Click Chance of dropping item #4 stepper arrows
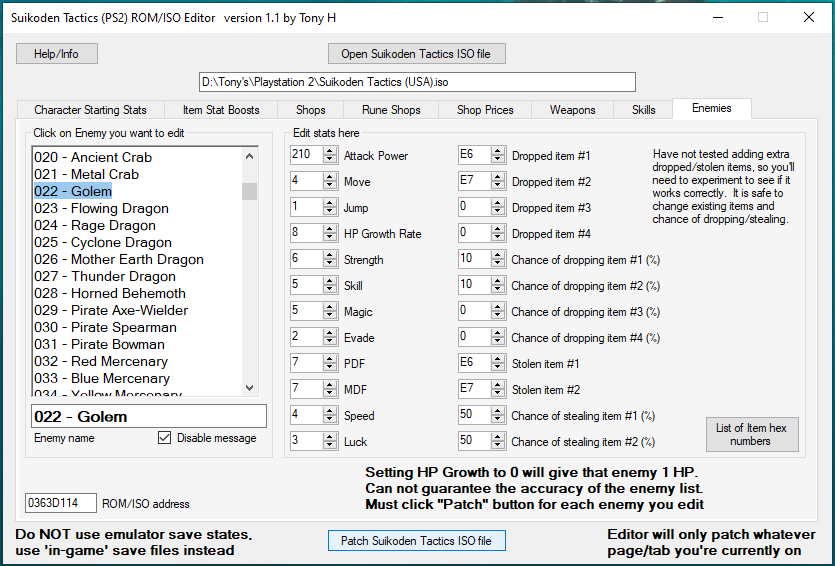 [x=498, y=337]
